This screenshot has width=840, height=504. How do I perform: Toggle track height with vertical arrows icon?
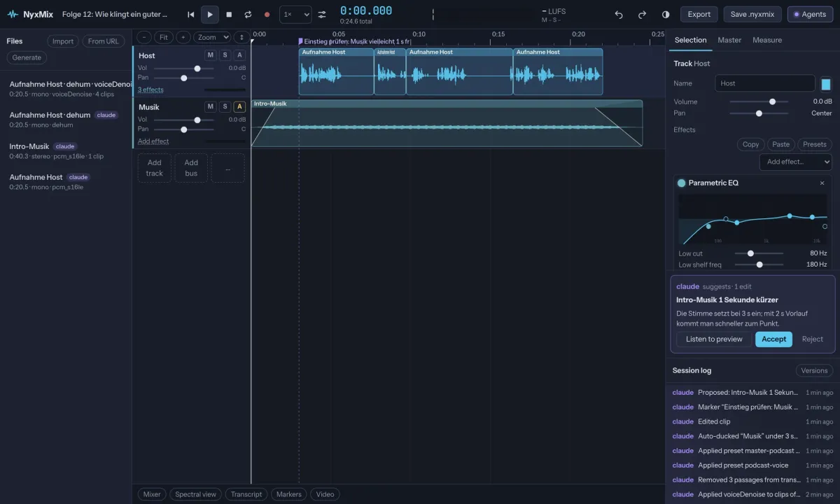point(241,37)
